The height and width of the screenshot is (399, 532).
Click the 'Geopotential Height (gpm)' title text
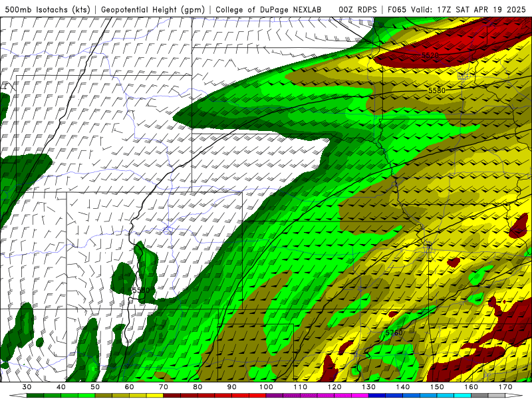coord(153,9)
